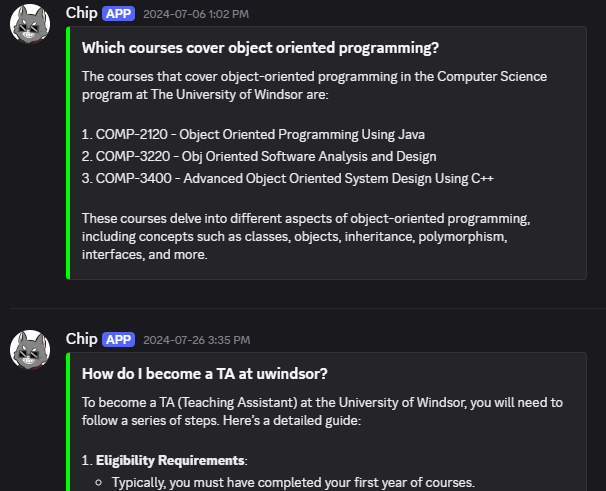Select the 'Which courses cover object oriented programming?' title
The image size is (606, 491).
(x=260, y=48)
